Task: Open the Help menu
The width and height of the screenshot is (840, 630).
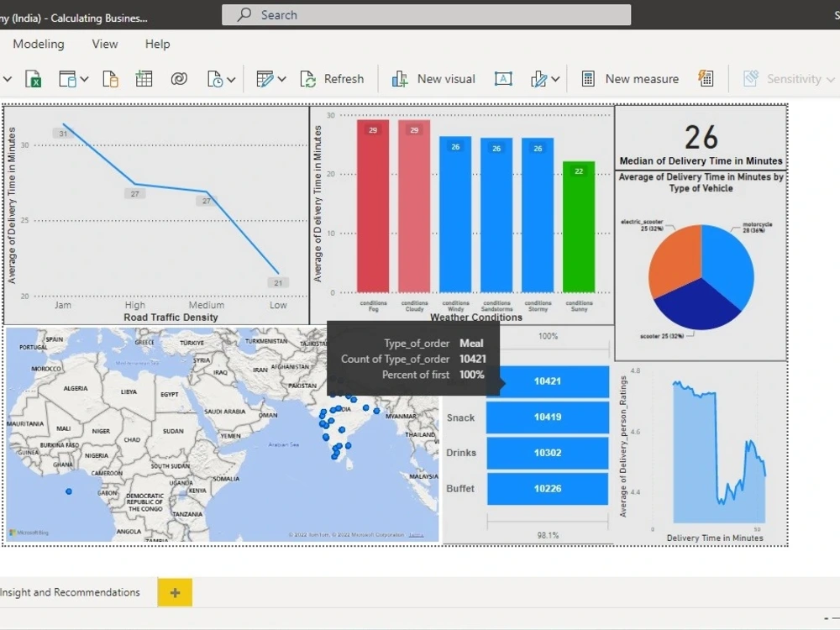Action: [157, 44]
